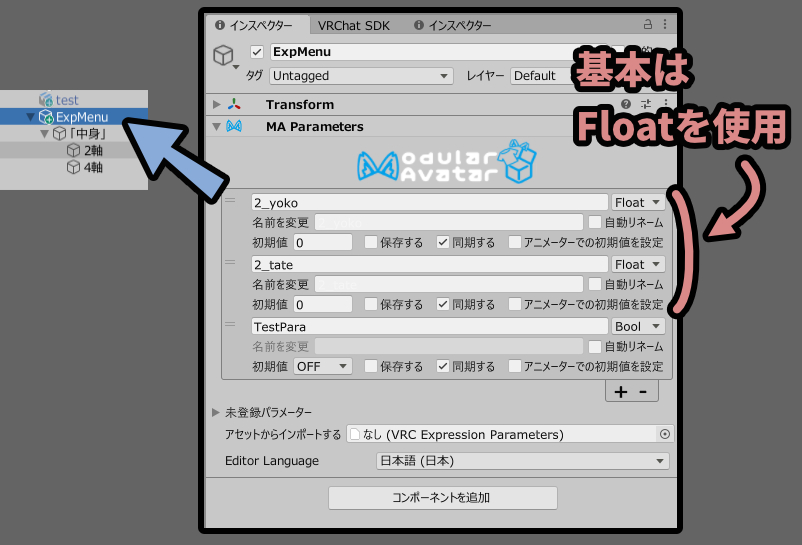Click the cube icon of 「中身」 object
This screenshot has width=802, height=545.
[x=60, y=134]
